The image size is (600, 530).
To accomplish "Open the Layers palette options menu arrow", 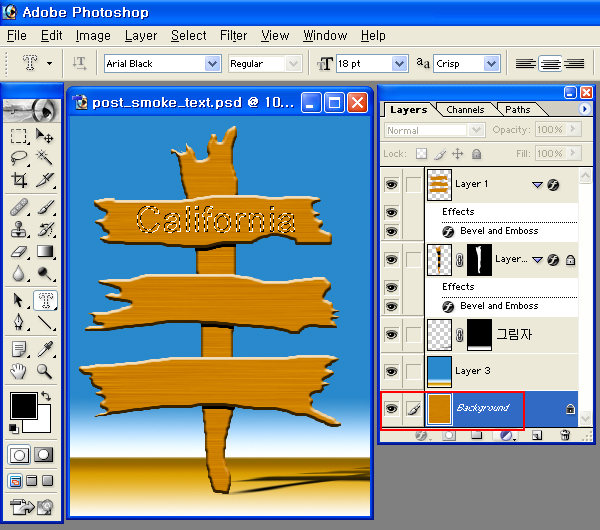I will [x=584, y=109].
